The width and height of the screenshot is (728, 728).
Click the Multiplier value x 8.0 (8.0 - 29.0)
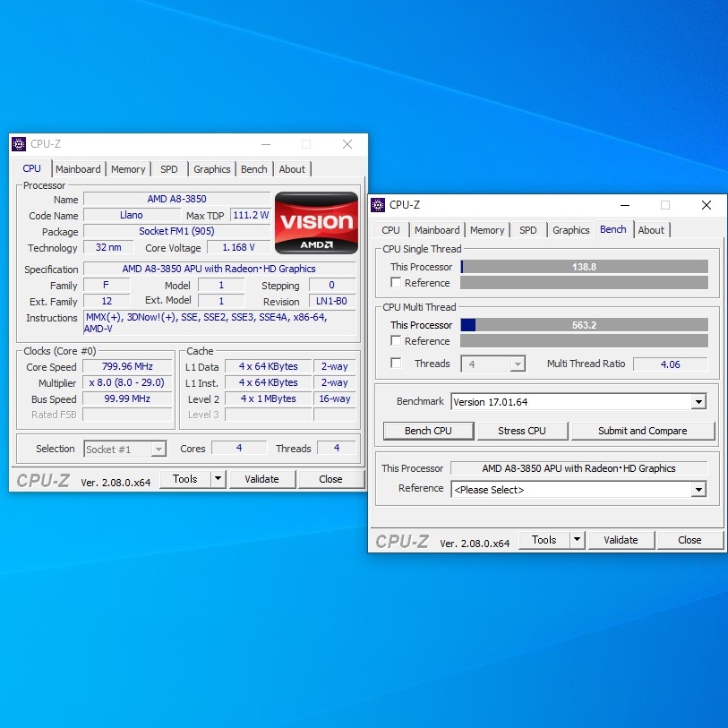tap(127, 382)
